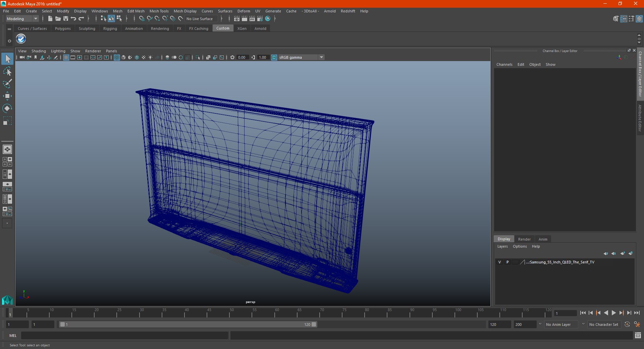Screen dimensions: 644x349
Task: Open Render Settings clapperboard gear icon
Action: pos(260,19)
